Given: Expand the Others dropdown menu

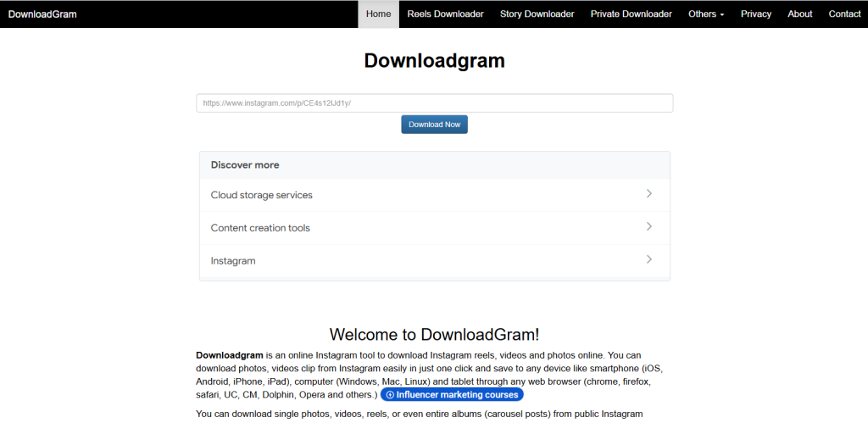Looking at the screenshot, I should pos(706,14).
